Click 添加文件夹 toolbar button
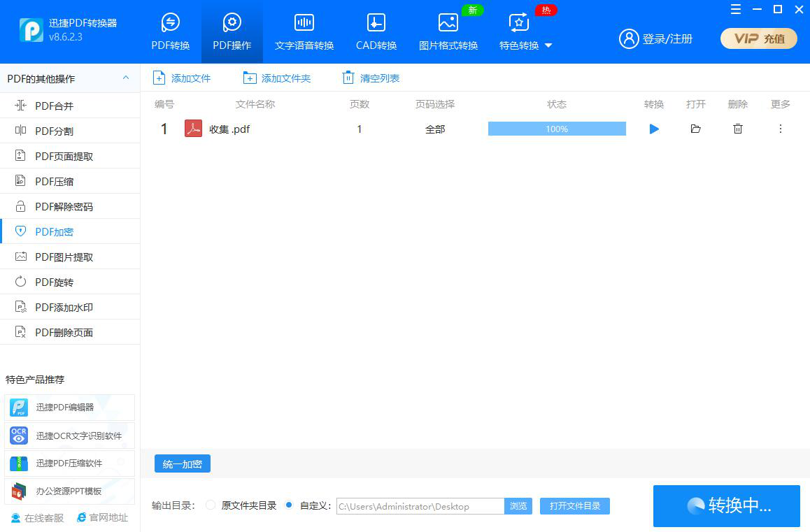This screenshot has width=810, height=532. click(277, 78)
